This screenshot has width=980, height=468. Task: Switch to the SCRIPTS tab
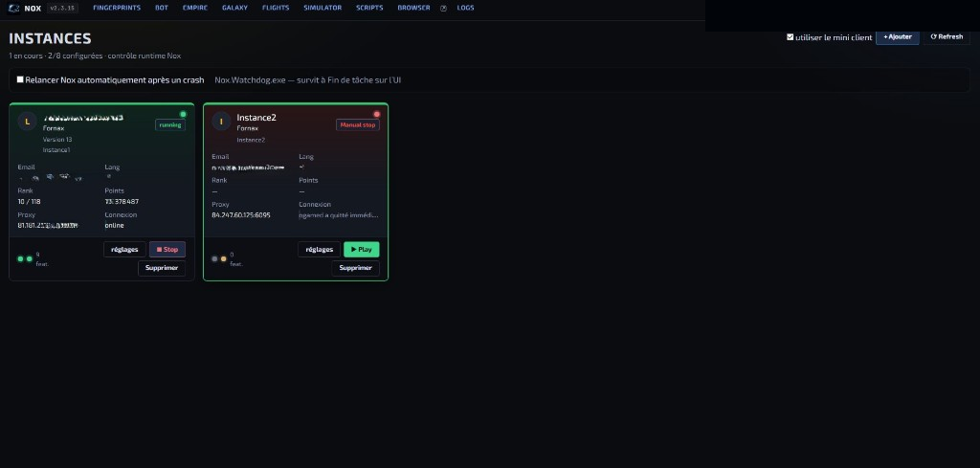(369, 8)
